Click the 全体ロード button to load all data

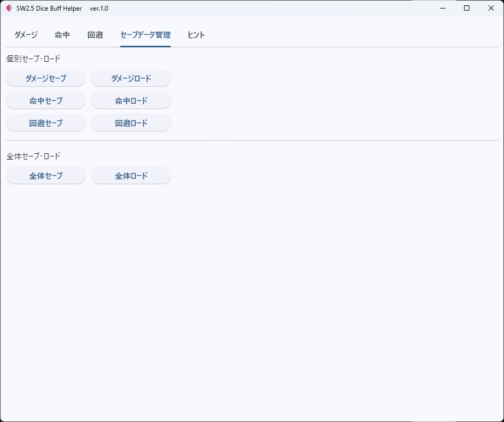point(131,175)
